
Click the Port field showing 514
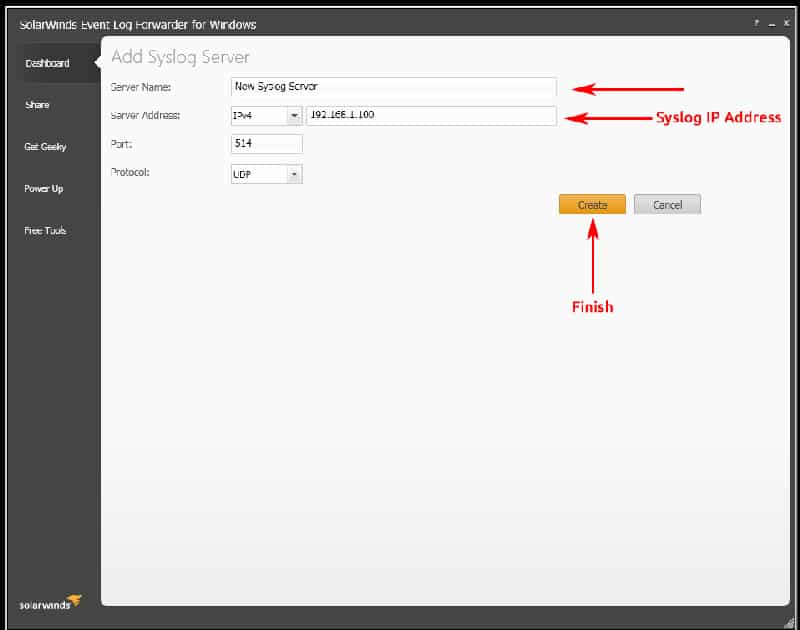(265, 143)
